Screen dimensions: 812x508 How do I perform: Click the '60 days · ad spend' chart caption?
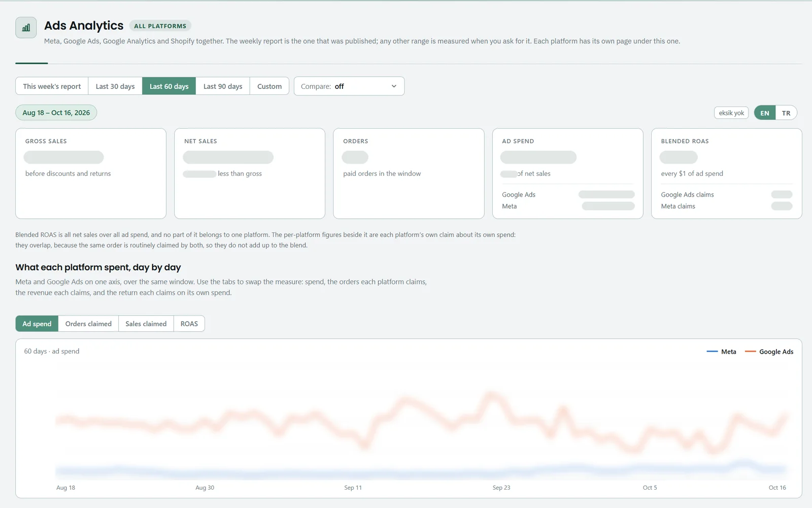pos(52,352)
